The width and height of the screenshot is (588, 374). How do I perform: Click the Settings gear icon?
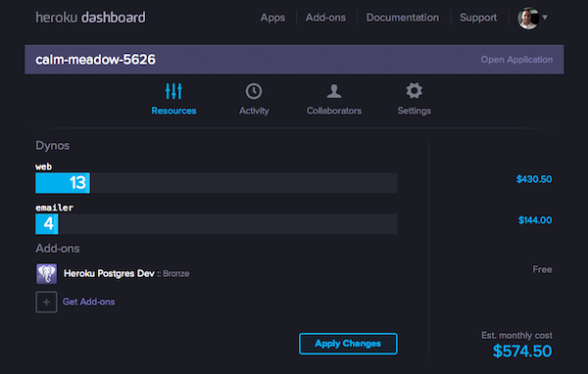[x=414, y=91]
